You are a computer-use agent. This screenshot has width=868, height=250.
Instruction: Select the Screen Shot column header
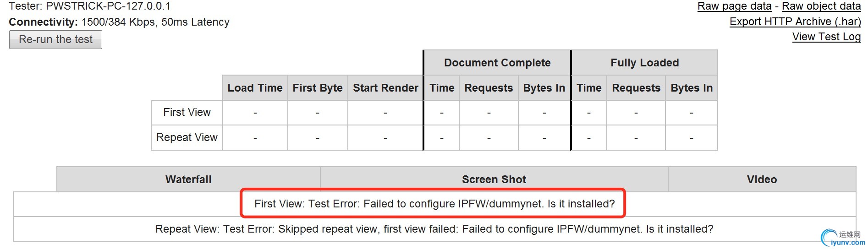click(x=494, y=179)
